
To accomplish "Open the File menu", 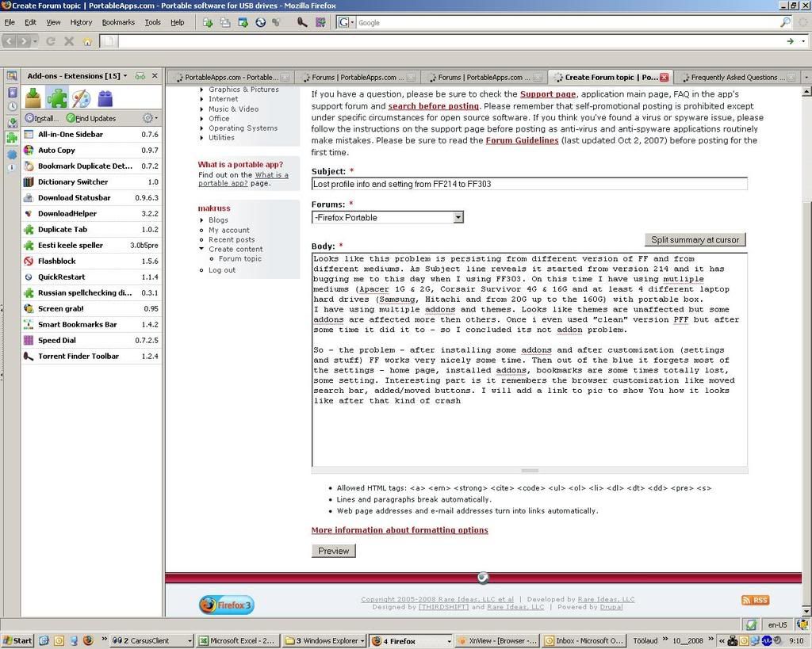I will (x=10, y=22).
